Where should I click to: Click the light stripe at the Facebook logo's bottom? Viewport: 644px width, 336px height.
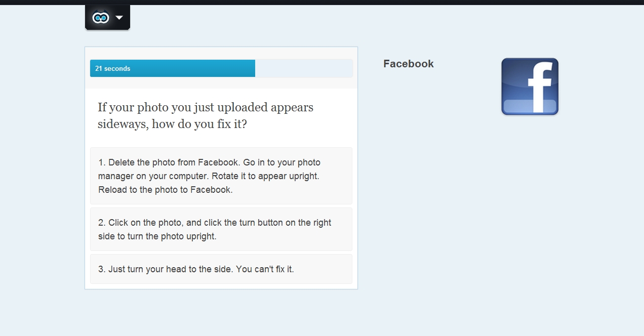point(530,106)
